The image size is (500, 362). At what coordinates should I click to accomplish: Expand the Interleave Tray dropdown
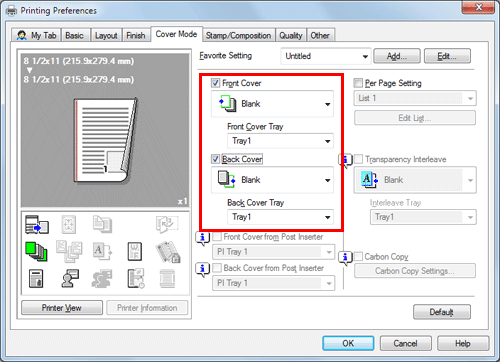coord(423,217)
